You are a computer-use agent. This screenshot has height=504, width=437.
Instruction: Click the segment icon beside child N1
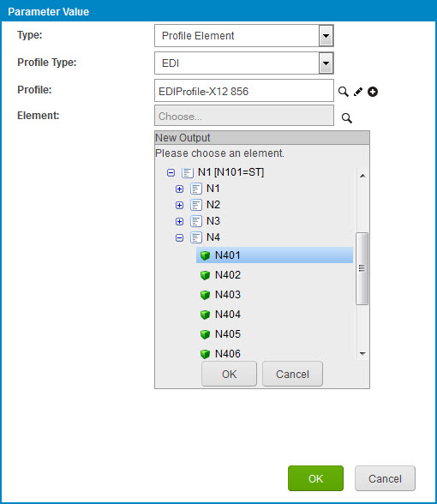(196, 189)
